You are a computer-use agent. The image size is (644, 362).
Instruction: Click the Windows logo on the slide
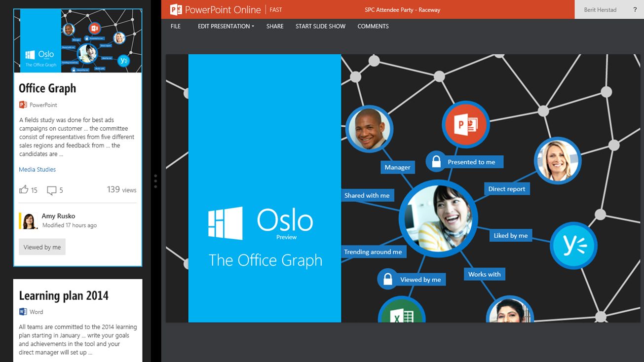(x=225, y=223)
